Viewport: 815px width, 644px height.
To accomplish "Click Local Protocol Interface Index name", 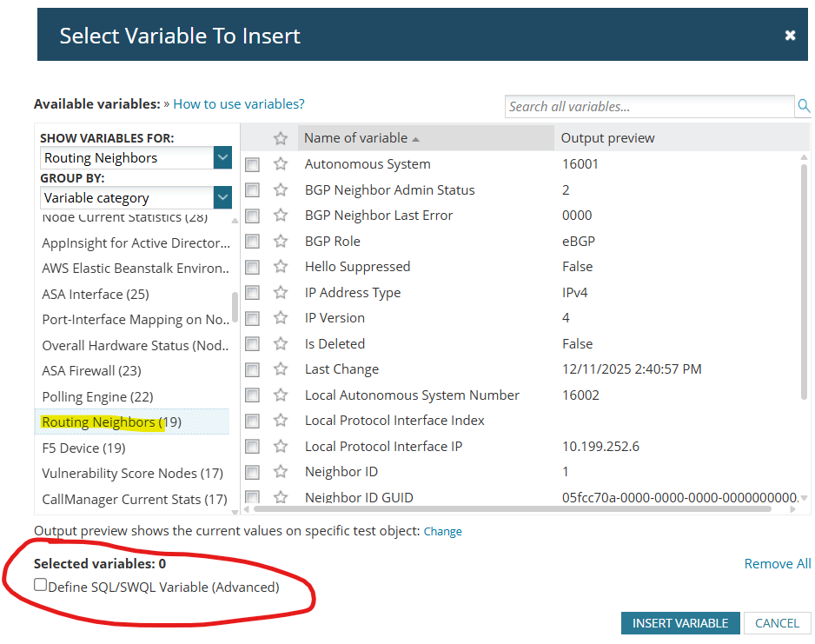I will pyautogui.click(x=394, y=420).
